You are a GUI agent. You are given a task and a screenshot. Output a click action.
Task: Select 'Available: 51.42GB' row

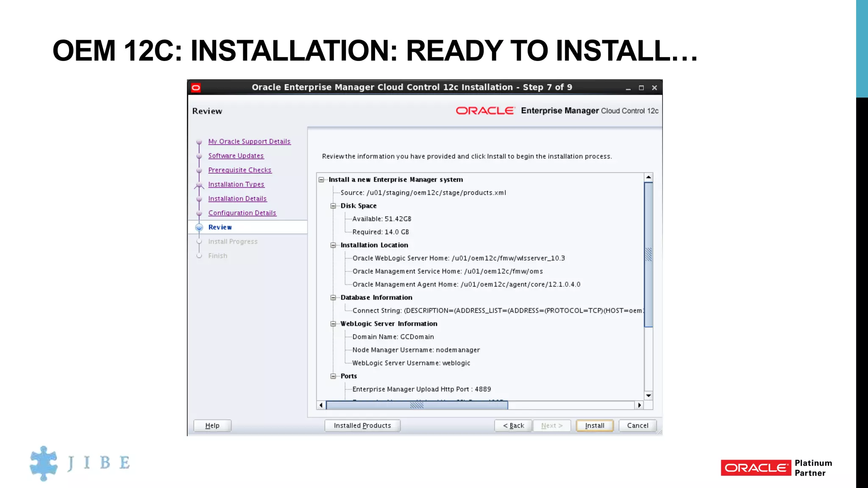[x=381, y=219]
